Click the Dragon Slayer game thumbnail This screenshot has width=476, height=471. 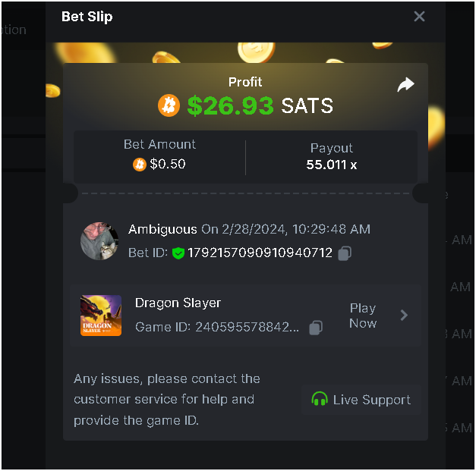[101, 315]
